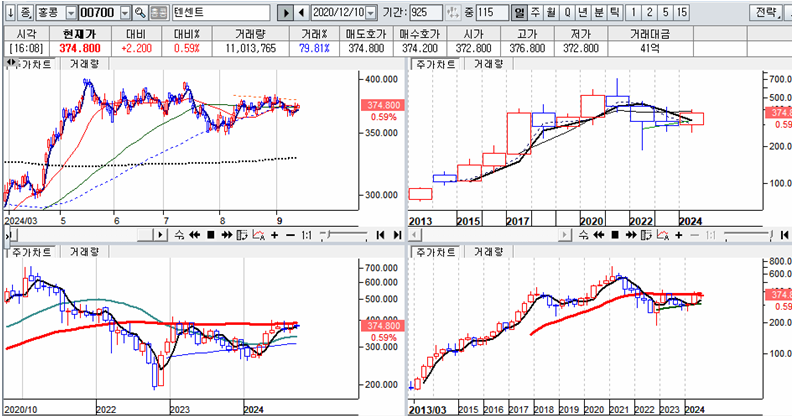Open 거래량 tab of 2013 yearly chart

[488, 64]
